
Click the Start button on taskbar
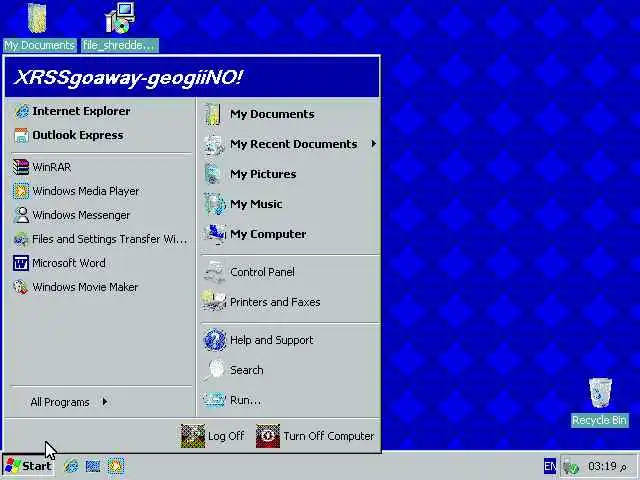29,466
